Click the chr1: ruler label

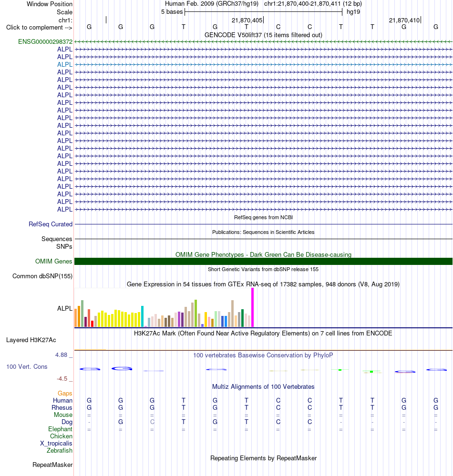pos(65,20)
